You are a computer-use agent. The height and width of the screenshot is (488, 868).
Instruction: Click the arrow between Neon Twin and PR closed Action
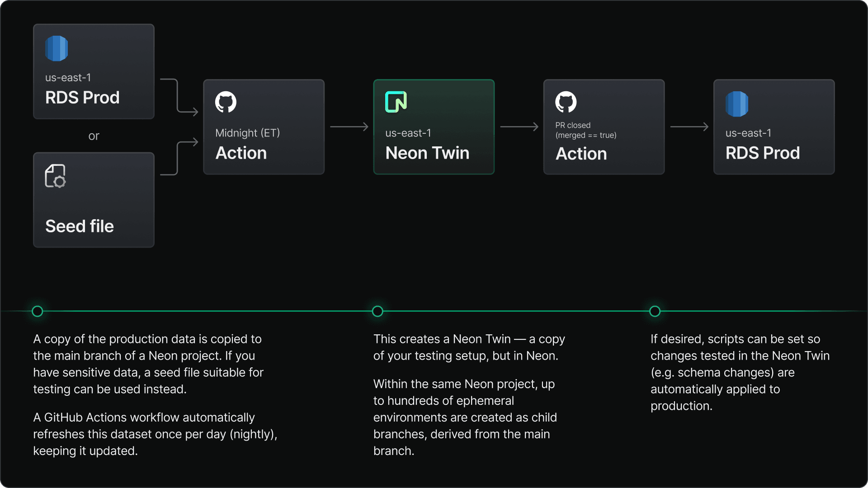[x=519, y=127]
